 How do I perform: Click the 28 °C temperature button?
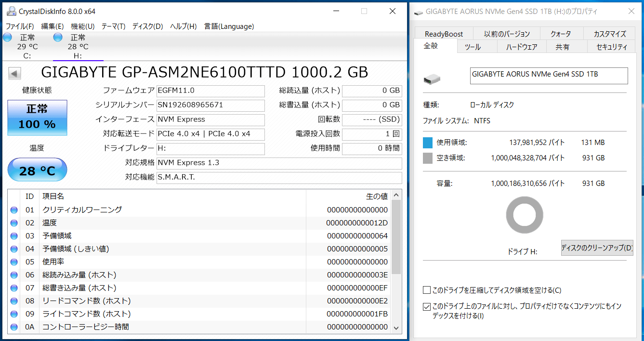(37, 170)
